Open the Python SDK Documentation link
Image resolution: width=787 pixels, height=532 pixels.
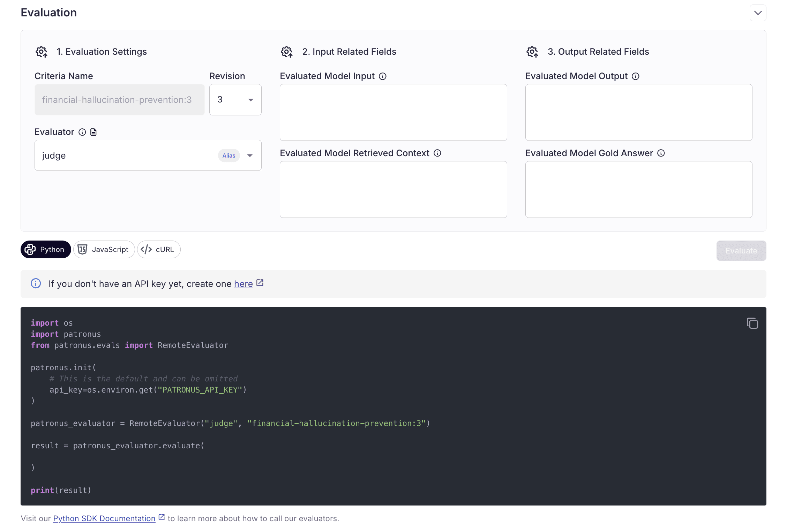tap(104, 518)
